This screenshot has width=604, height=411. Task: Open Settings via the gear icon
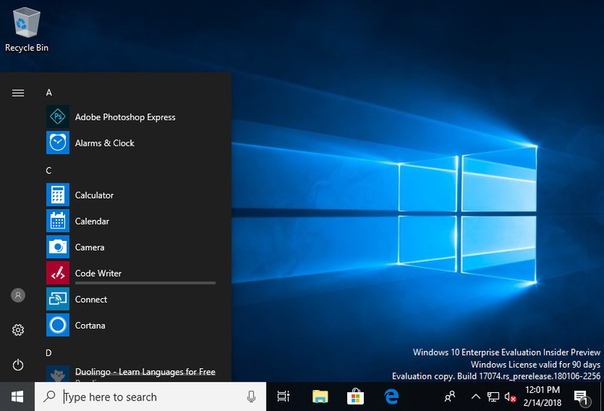(x=18, y=330)
